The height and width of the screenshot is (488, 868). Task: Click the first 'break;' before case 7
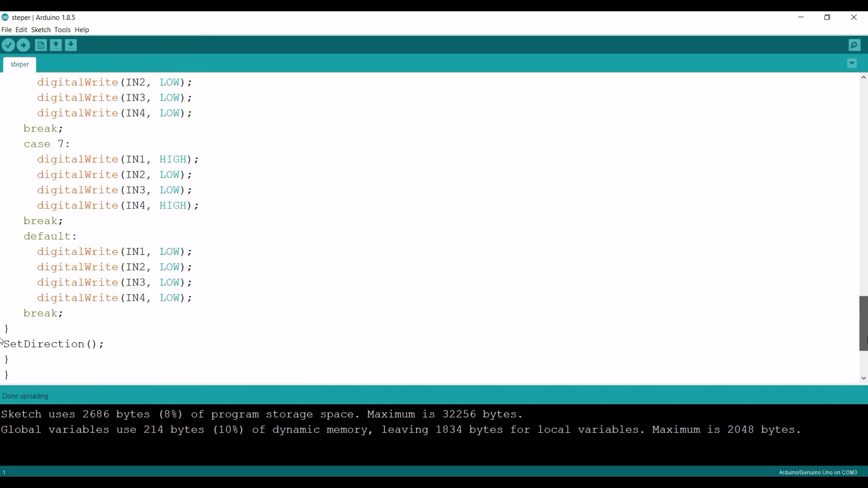(x=43, y=129)
